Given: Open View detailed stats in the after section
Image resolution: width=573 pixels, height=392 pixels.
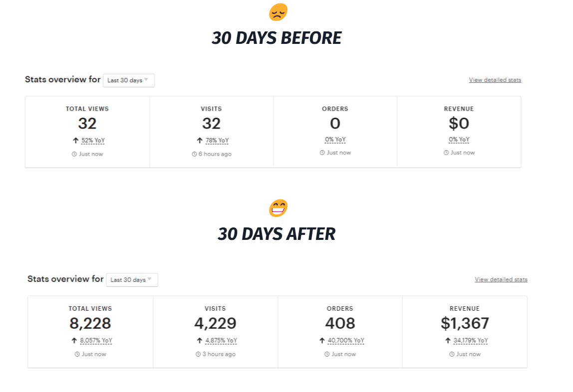Looking at the screenshot, I should pyautogui.click(x=501, y=280).
